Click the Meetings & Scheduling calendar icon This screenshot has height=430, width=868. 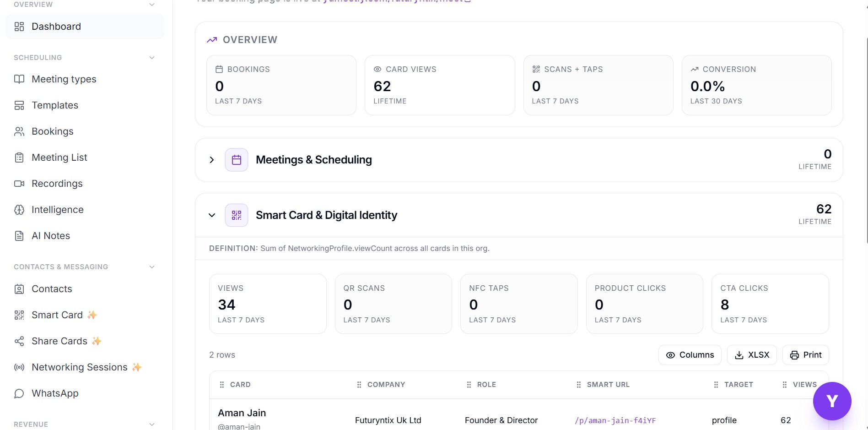coord(237,160)
